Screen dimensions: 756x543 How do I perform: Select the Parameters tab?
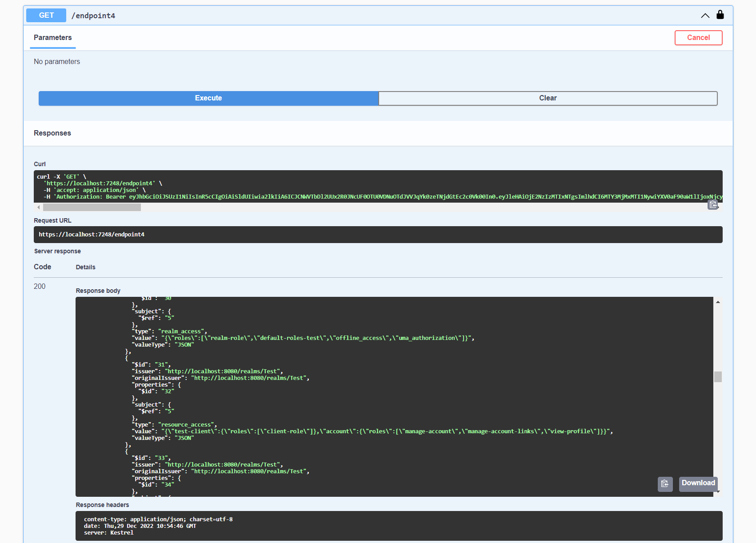pyautogui.click(x=53, y=38)
